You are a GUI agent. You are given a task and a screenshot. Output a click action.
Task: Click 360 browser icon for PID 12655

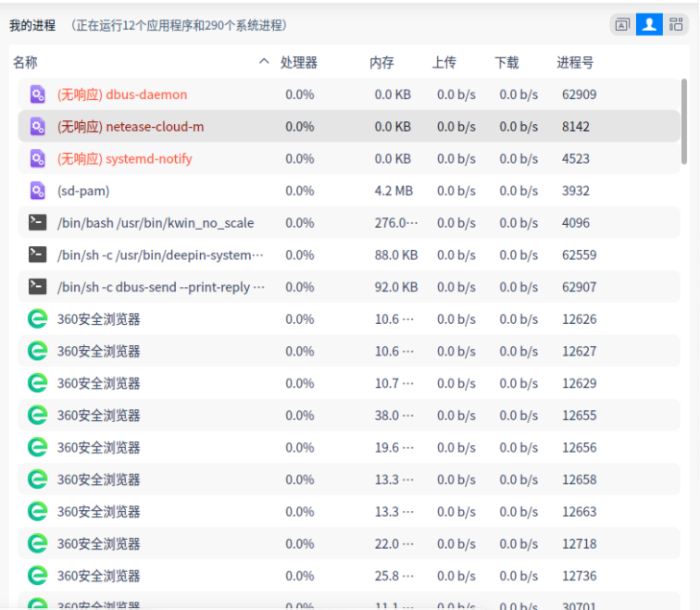[37, 416]
